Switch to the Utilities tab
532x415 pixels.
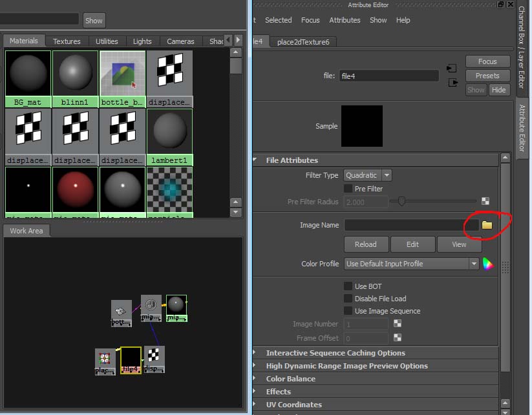(x=107, y=41)
